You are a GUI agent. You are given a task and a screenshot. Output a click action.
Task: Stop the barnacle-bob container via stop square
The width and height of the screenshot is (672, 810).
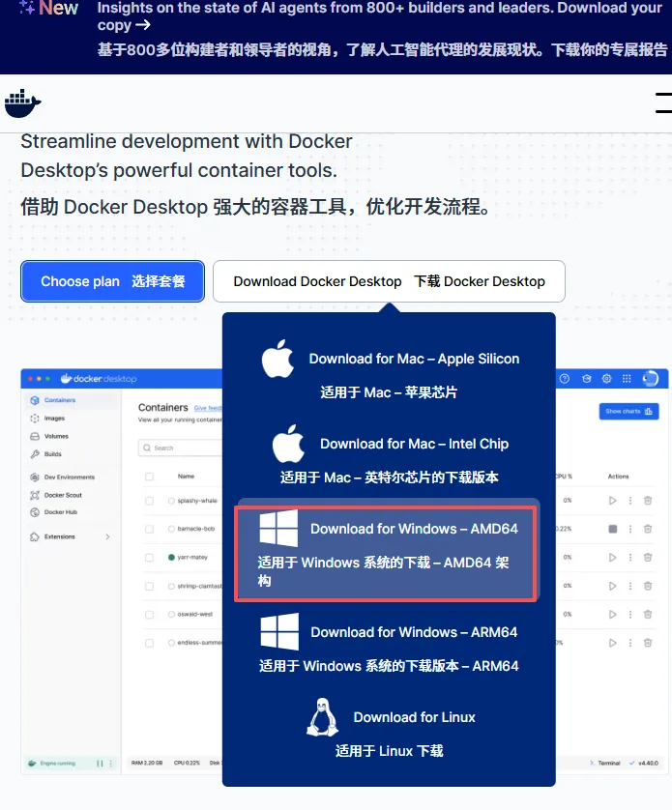coord(613,529)
